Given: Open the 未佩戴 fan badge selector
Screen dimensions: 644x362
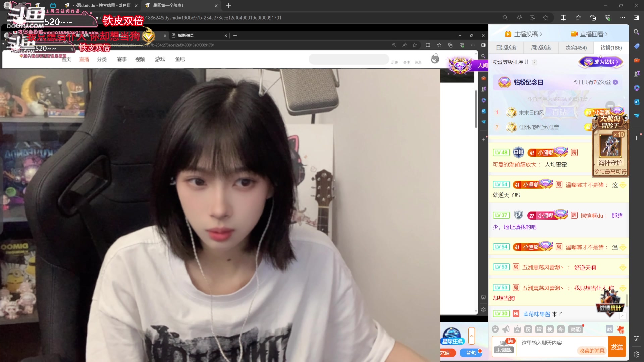Looking at the screenshot, I should [x=504, y=347].
